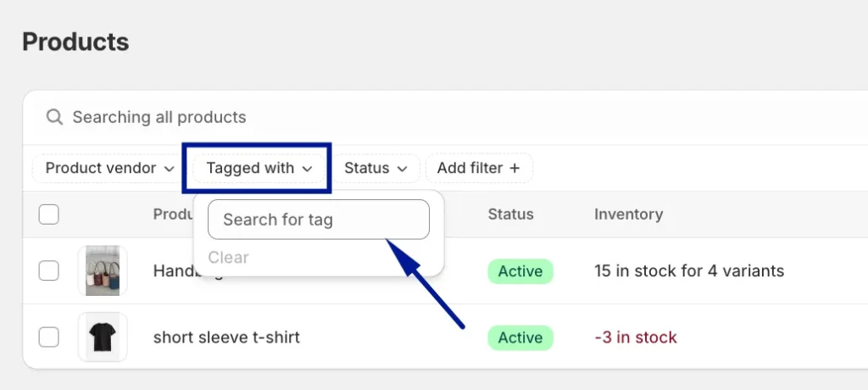Click the plus icon on Add filter
The width and height of the screenshot is (868, 390).
click(x=514, y=168)
